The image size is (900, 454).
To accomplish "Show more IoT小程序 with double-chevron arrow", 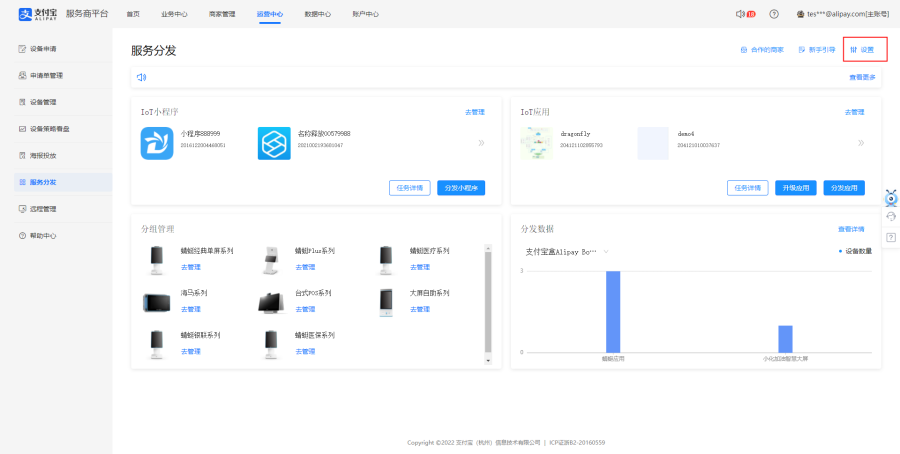I will point(481,143).
